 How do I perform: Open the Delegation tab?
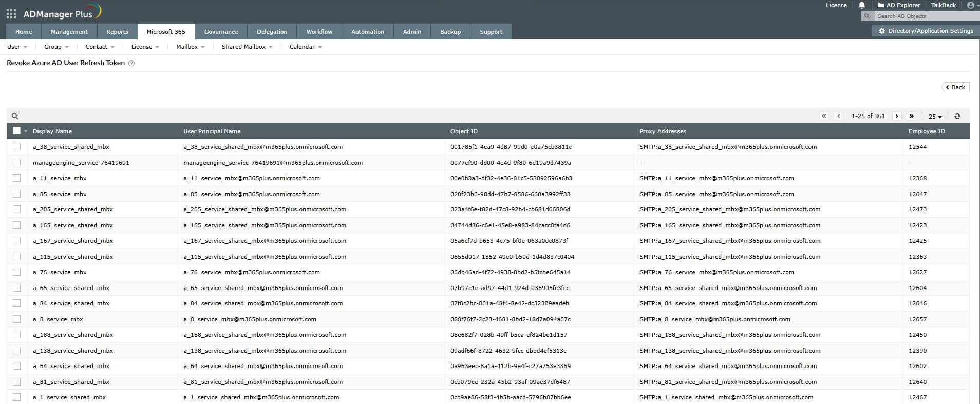(272, 32)
